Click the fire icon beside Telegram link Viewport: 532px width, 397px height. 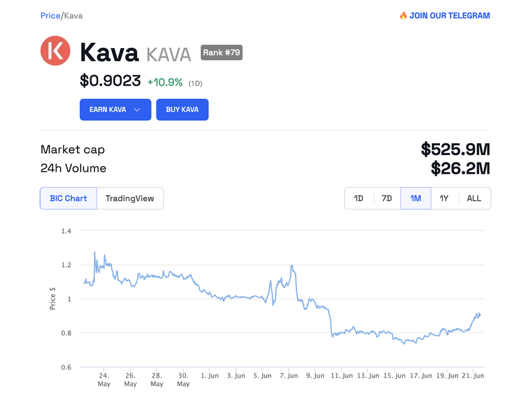click(x=403, y=16)
